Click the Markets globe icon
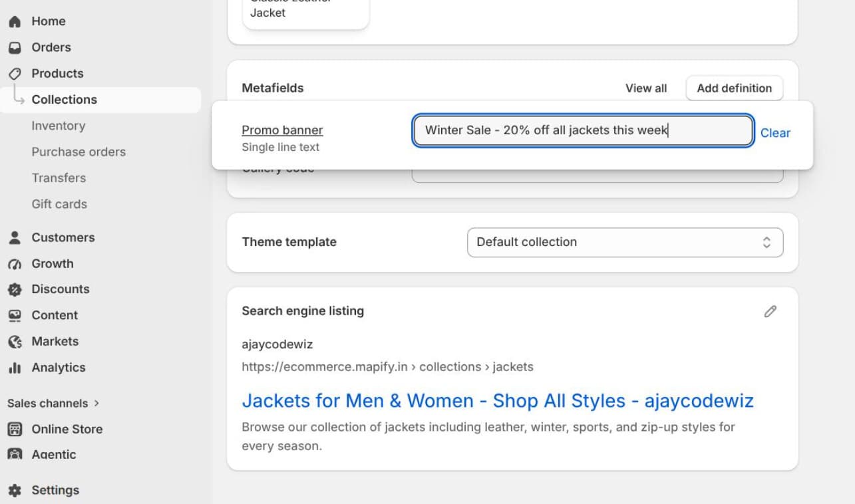Viewport: 855px width, 504px height. [x=15, y=341]
